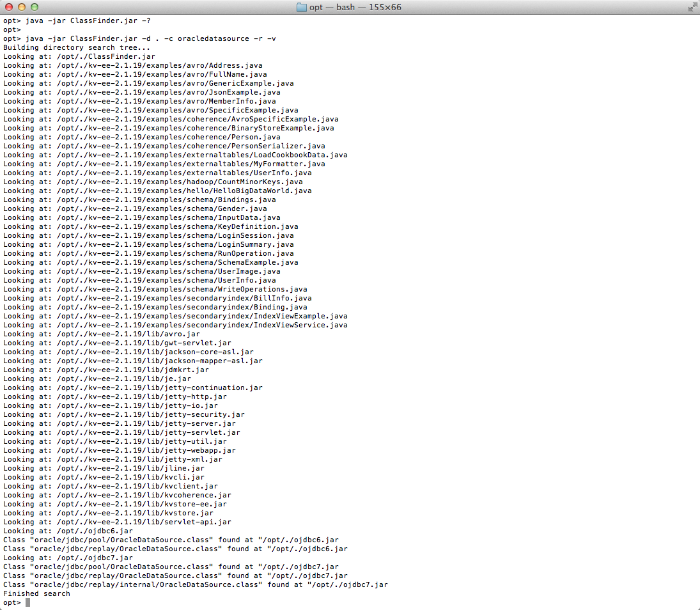
Task: Click the 'Finished search' line
Action: coord(36,593)
